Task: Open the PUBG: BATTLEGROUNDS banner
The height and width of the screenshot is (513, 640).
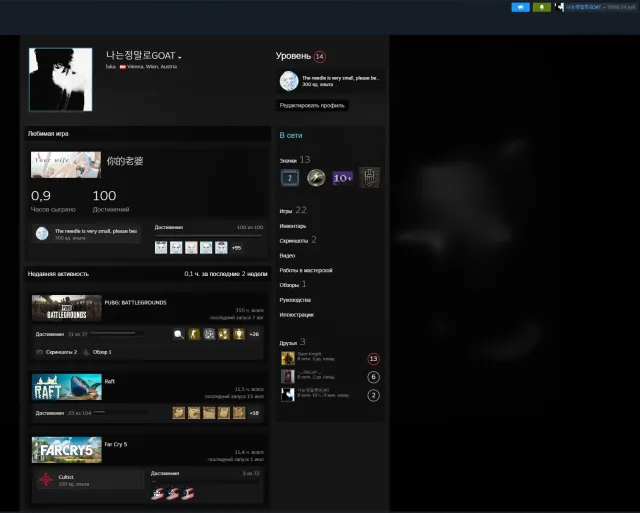Action: [x=67, y=308]
